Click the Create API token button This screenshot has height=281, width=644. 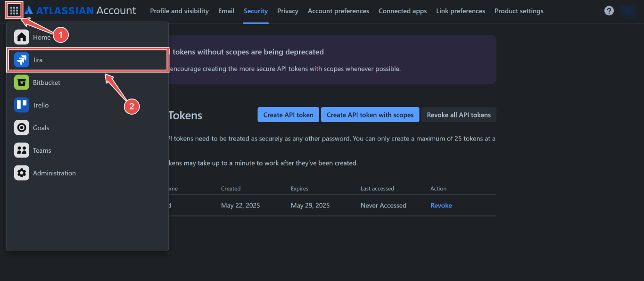tap(288, 115)
